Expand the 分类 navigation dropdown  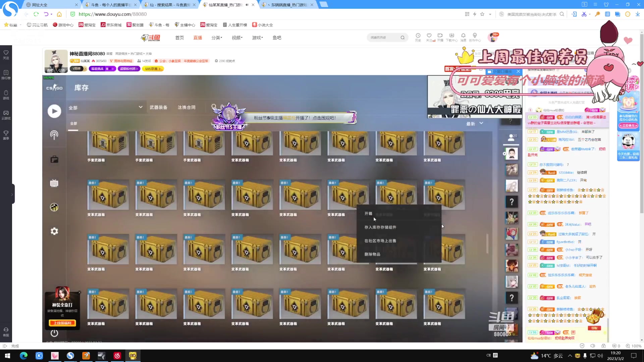[217, 38]
